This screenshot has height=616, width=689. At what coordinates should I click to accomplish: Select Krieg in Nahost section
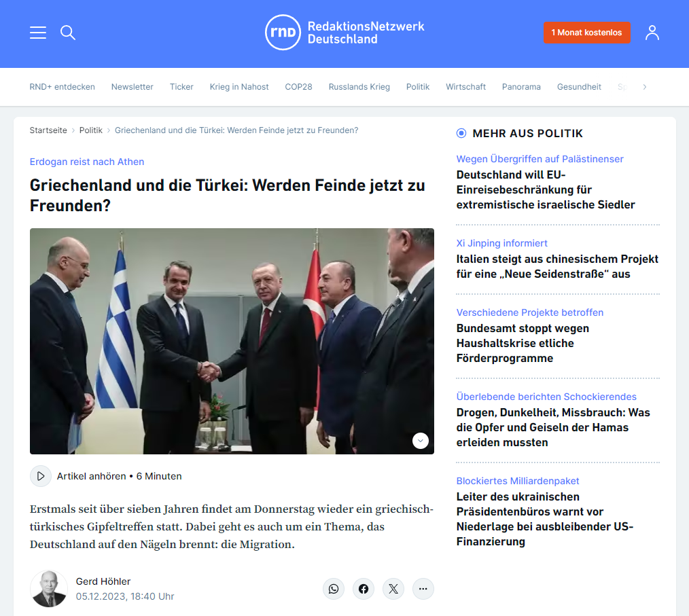[239, 87]
